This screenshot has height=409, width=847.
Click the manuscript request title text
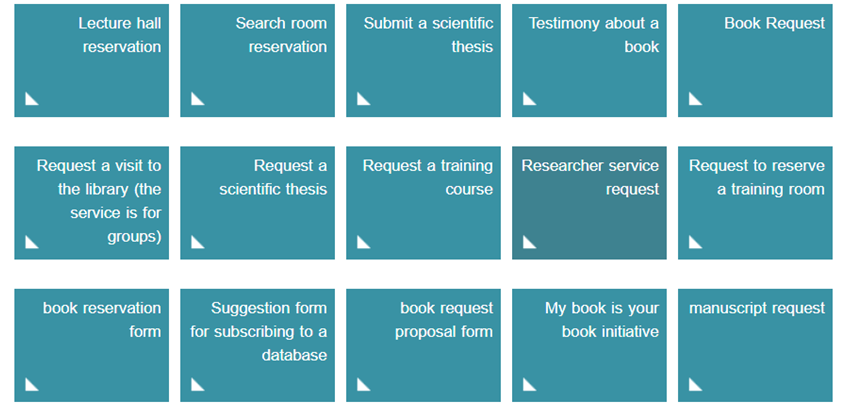(x=757, y=308)
